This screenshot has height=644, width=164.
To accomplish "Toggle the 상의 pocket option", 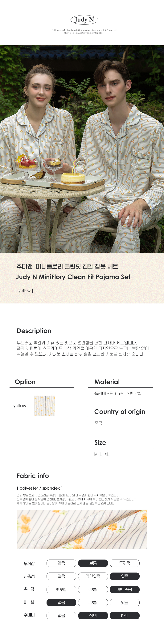I will coord(93,615).
